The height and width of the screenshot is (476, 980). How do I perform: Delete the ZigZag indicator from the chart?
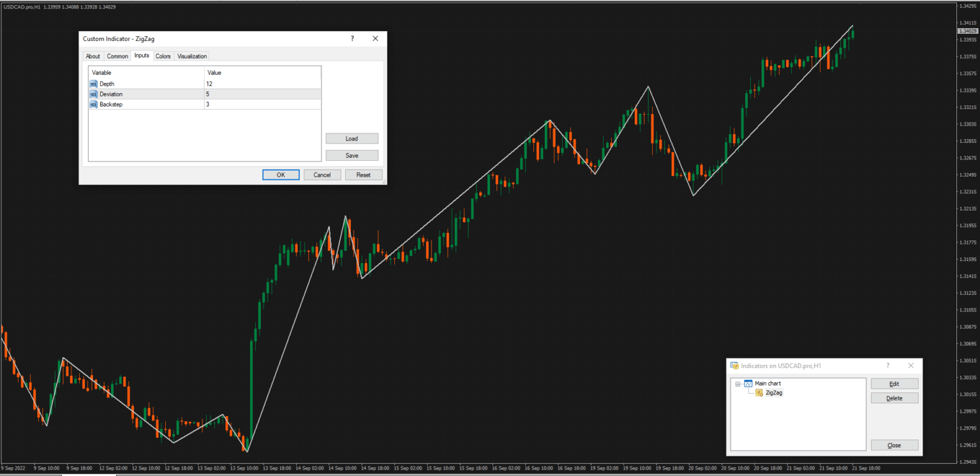click(x=895, y=397)
